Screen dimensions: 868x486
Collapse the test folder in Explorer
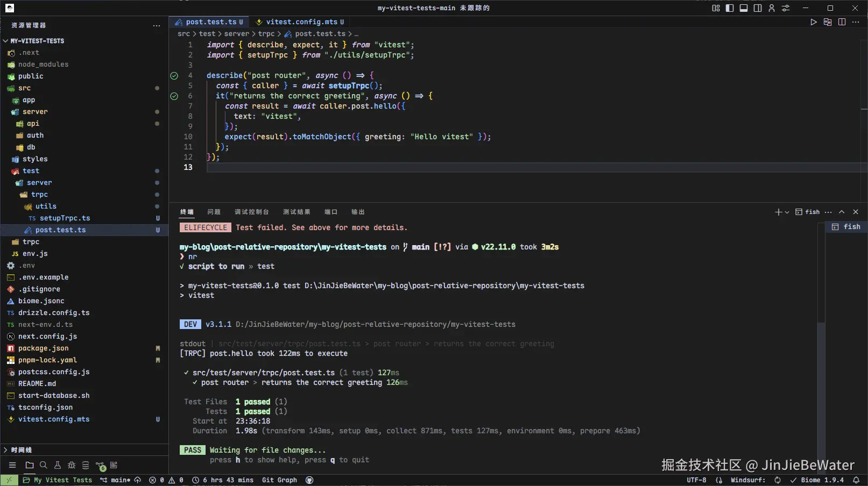pos(31,170)
